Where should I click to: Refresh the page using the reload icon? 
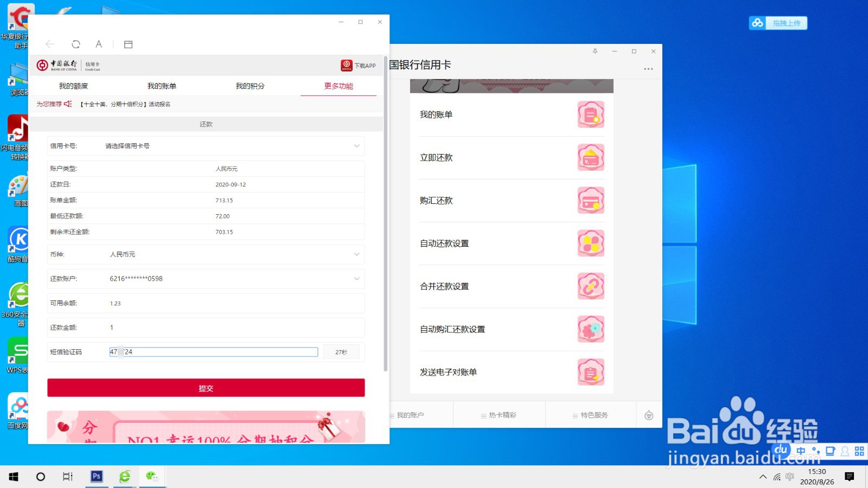[x=76, y=44]
